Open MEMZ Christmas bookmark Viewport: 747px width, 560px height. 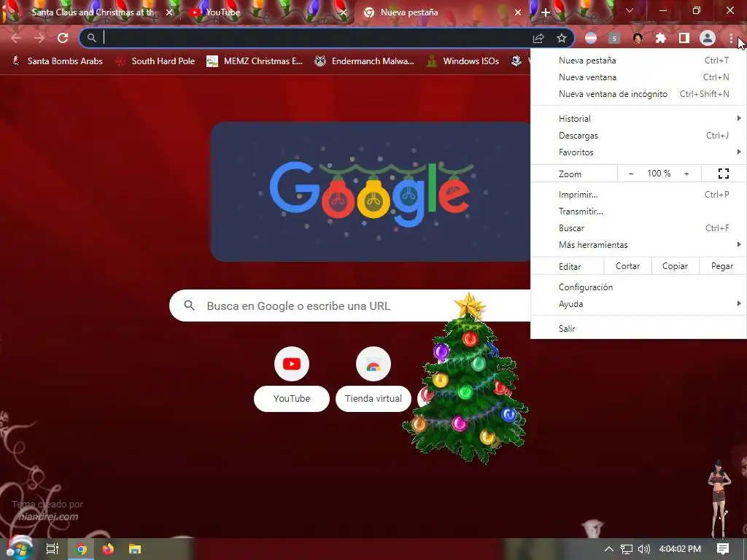tap(255, 61)
